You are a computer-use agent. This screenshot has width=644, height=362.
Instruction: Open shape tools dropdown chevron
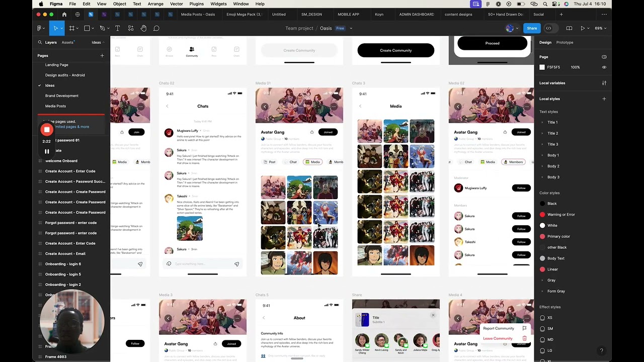(x=93, y=28)
